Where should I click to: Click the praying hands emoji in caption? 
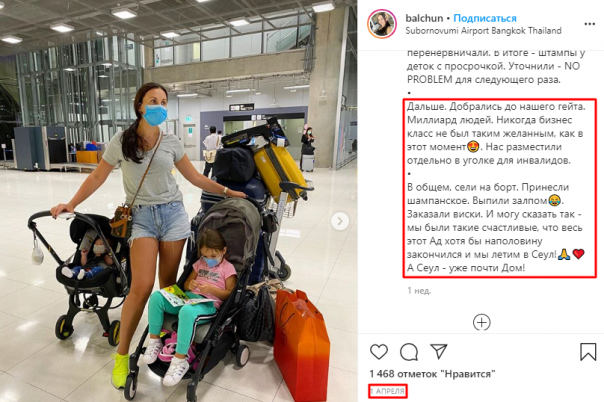[564, 254]
